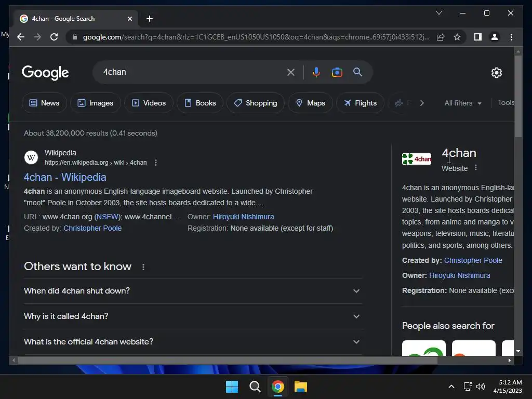
Task: Open the network icon in system tray
Action: pos(468,387)
